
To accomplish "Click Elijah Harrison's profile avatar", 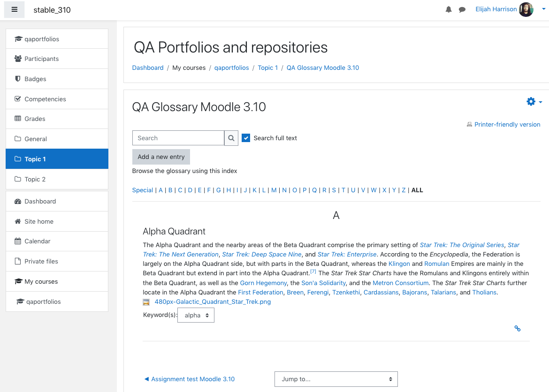I will (x=526, y=9).
